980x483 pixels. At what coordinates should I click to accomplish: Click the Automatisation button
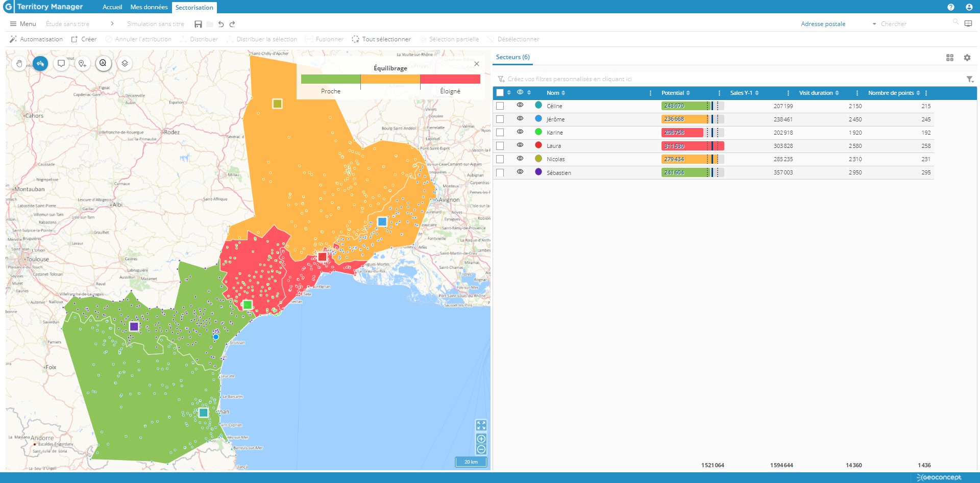pos(36,39)
